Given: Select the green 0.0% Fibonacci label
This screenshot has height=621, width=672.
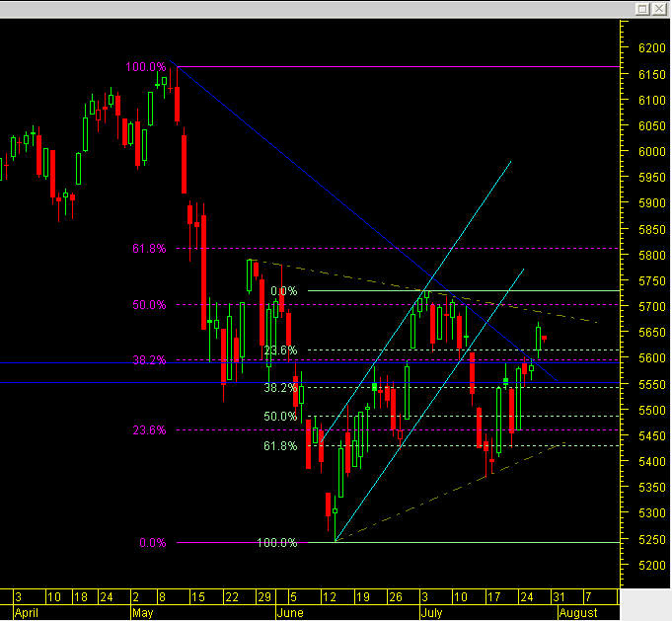Looking at the screenshot, I should 284,291.
